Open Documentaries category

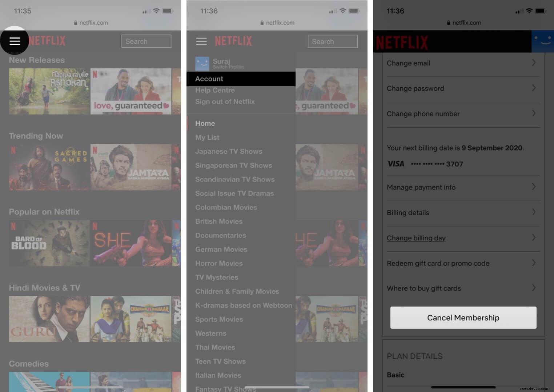point(221,235)
